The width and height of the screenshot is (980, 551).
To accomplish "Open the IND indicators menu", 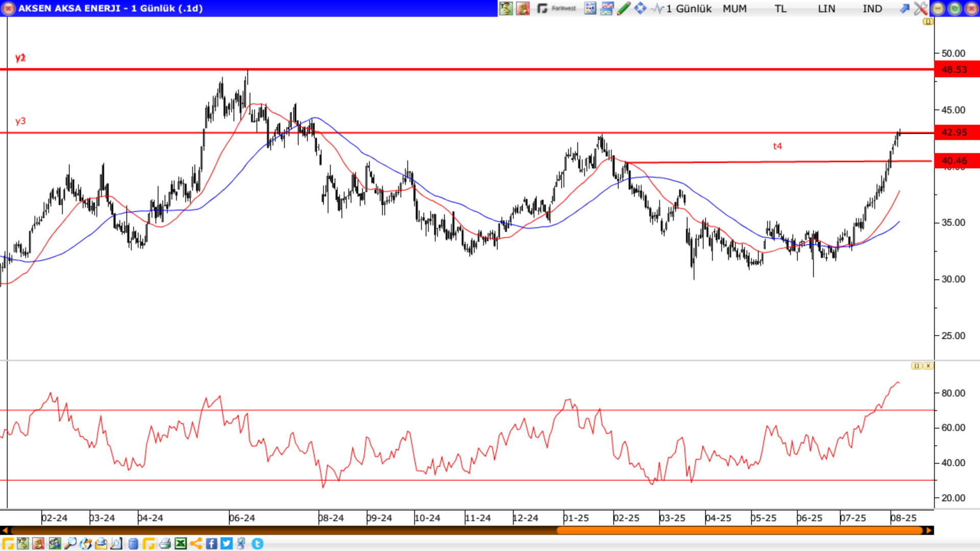I will tap(872, 9).
